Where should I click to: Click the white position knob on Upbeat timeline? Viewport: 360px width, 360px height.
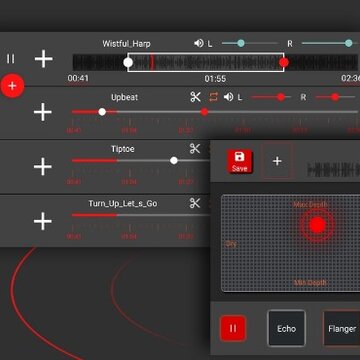click(x=102, y=112)
